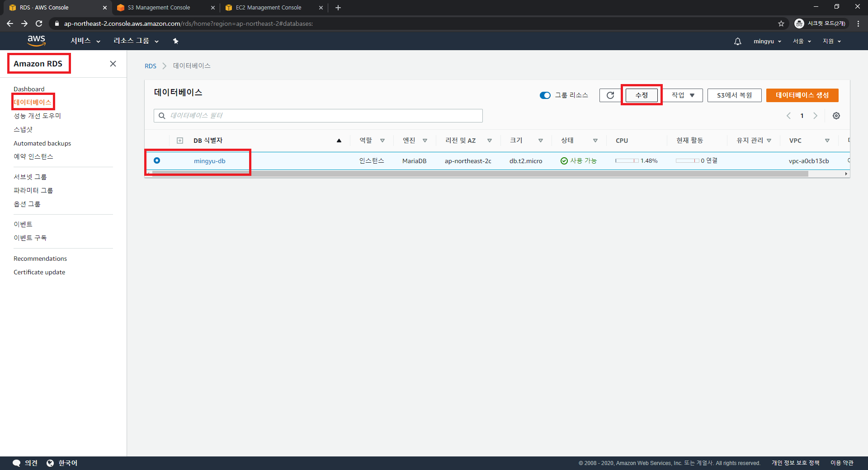Go to previous page of databases
Image resolution: width=868 pixels, height=470 pixels.
[788, 116]
